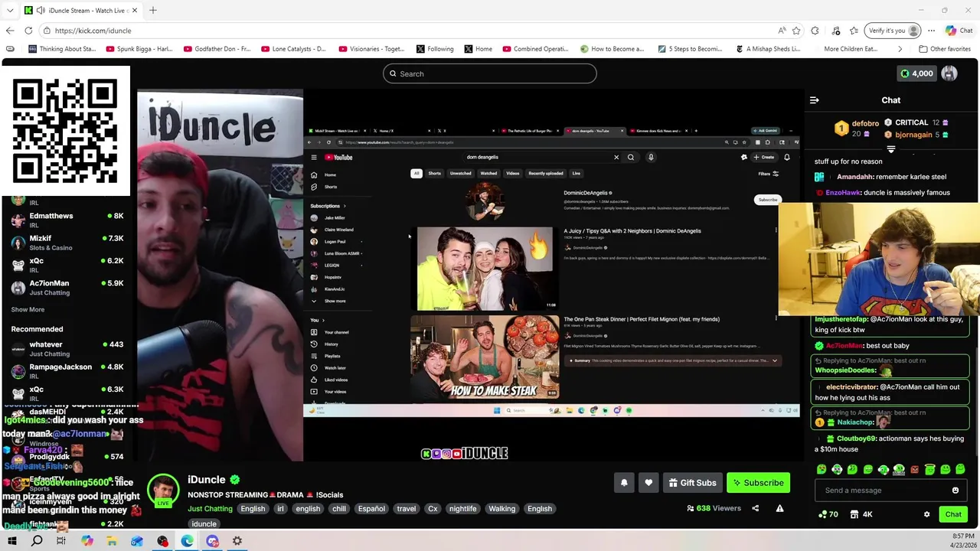Select the irl tag

point(280,509)
